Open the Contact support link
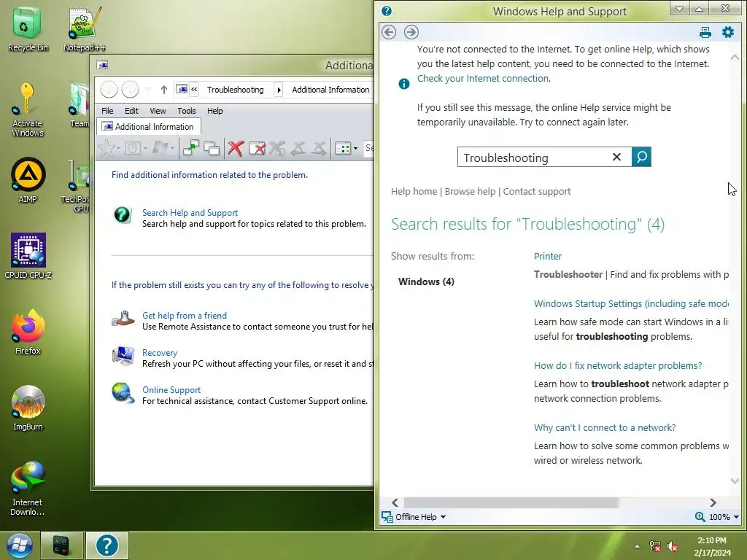747x560 pixels. pyautogui.click(x=537, y=192)
